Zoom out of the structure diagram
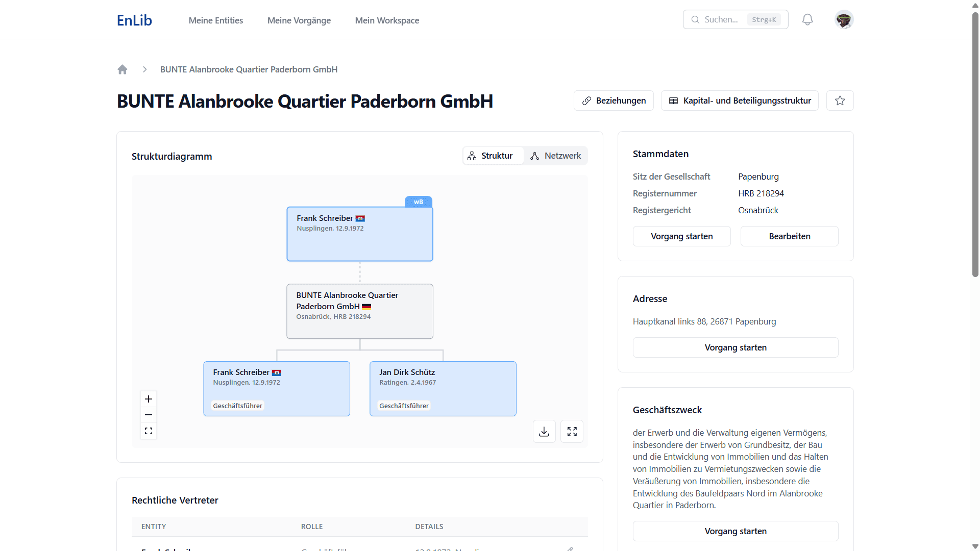980x551 pixels. point(149,415)
